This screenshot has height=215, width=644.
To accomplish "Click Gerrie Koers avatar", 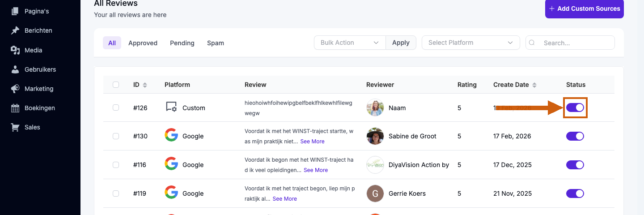I will click(x=375, y=193).
